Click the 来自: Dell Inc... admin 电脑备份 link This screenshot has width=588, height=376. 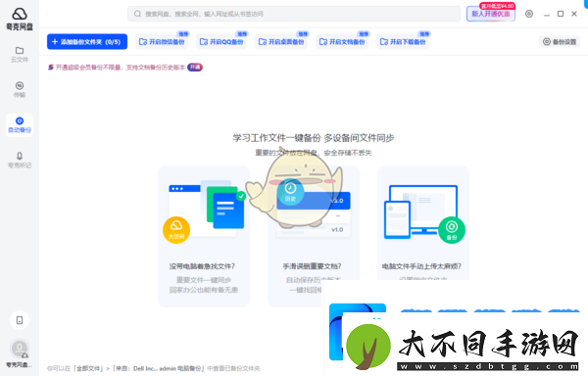(x=159, y=368)
